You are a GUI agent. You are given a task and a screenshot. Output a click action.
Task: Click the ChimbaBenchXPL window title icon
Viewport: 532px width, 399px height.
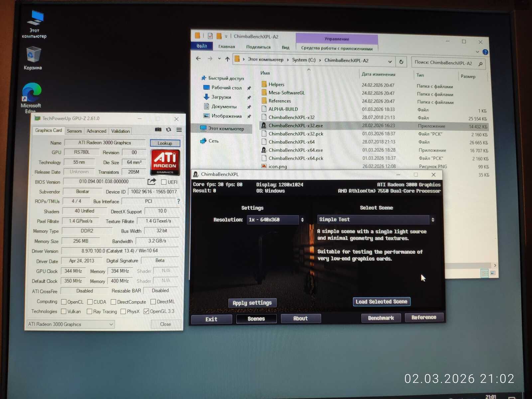(x=196, y=174)
